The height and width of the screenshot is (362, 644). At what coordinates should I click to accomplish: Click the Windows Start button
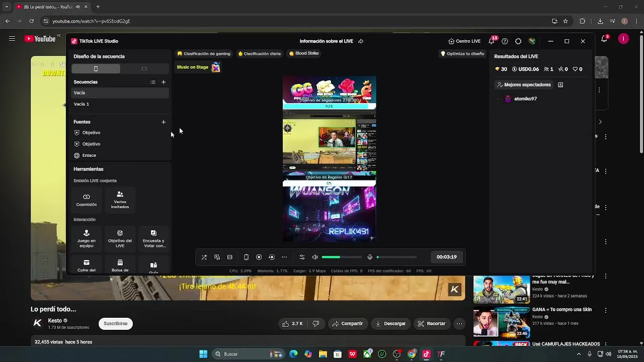point(203,354)
